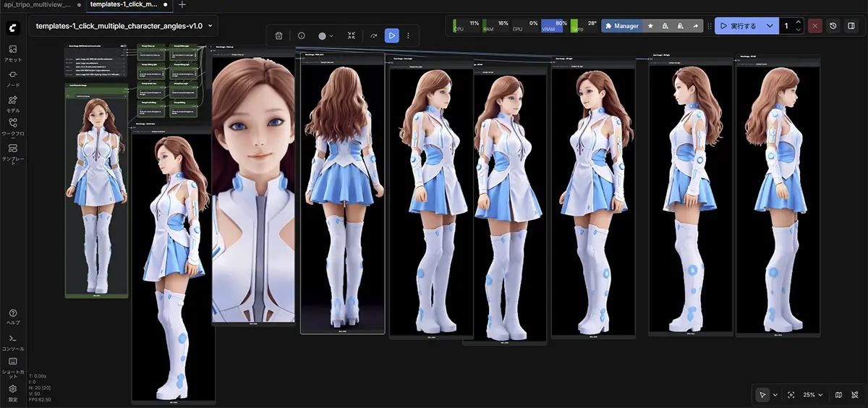
Task: Run selected nodes with blue play button
Action: [x=391, y=35]
